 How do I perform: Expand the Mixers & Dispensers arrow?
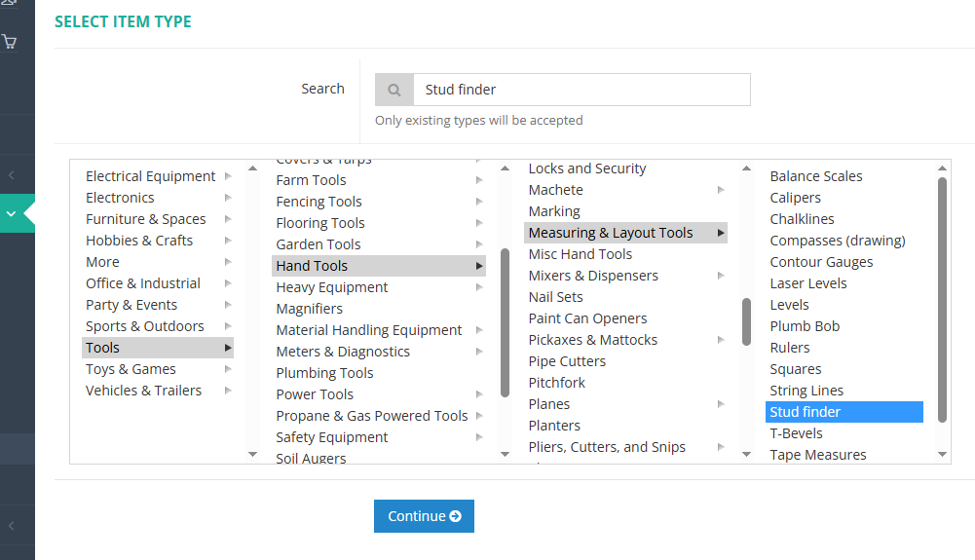721,276
